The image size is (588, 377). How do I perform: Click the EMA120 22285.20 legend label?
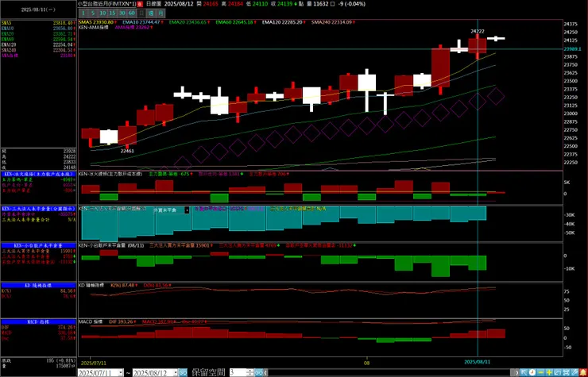(282, 22)
